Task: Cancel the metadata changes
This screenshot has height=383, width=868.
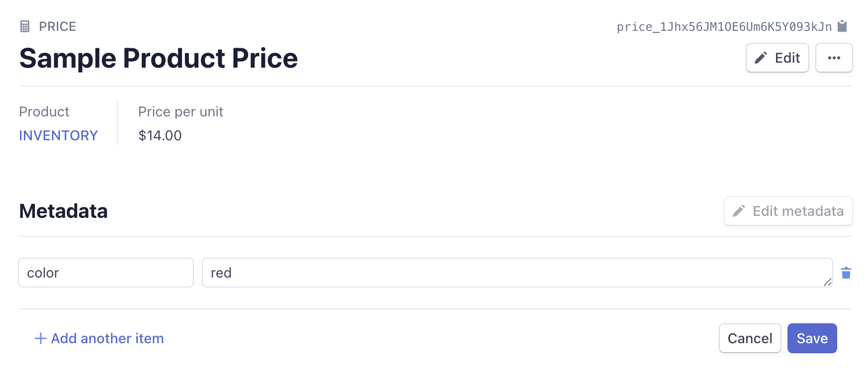Action: pos(750,338)
